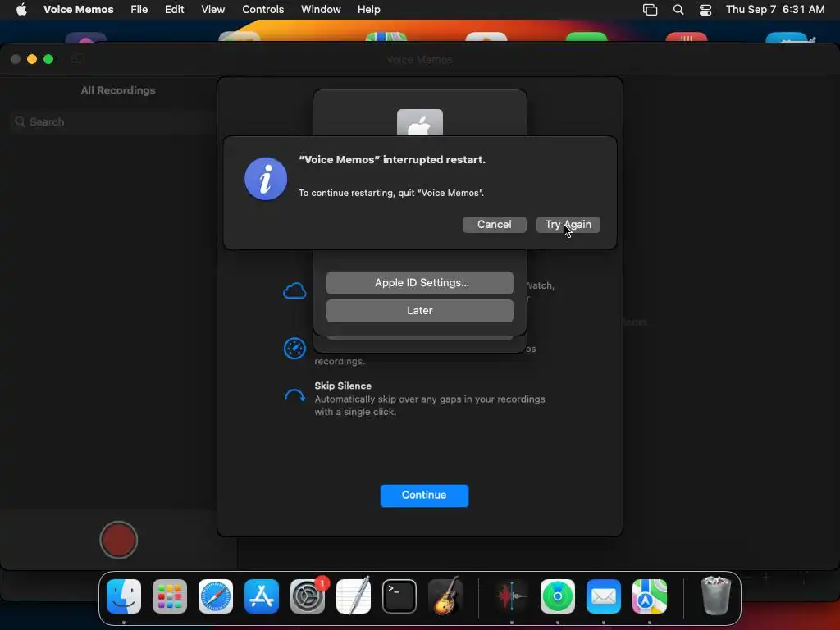Open the Controls menu
The width and height of the screenshot is (840, 630).
coord(263,10)
